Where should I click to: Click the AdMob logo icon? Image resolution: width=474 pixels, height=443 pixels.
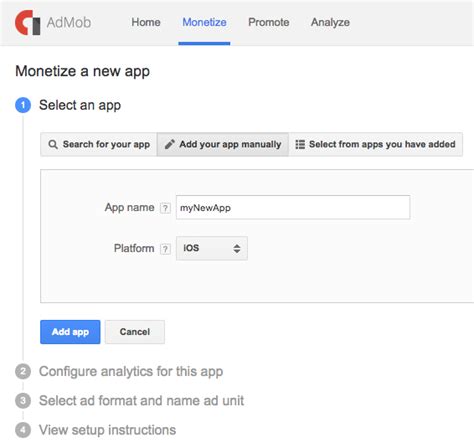coord(28,22)
